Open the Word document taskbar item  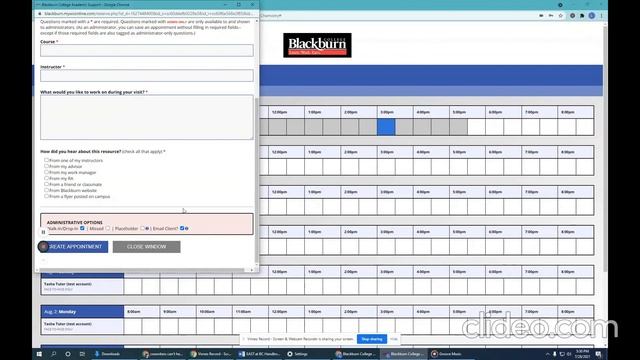tap(260, 354)
